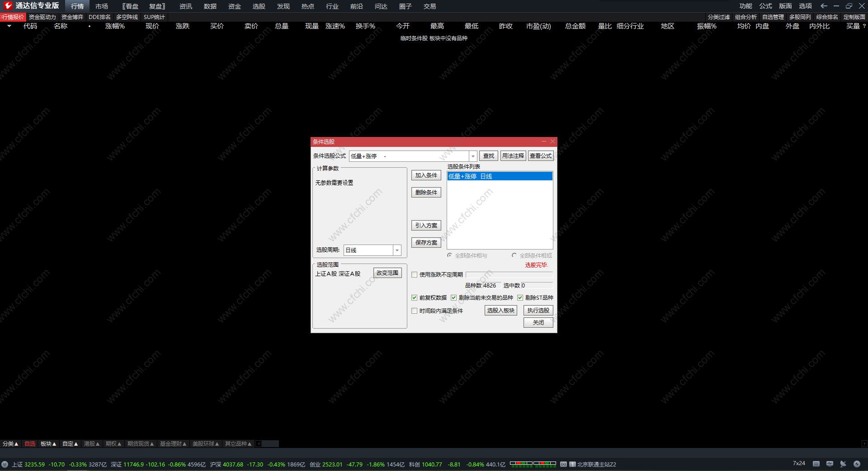Click the lightning bolt icon in the status bar
This screenshot has width=868, height=471.
click(857, 464)
